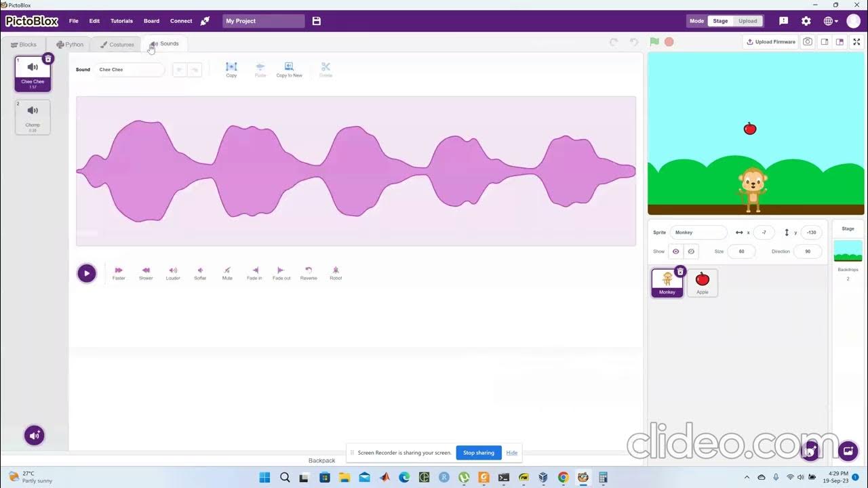The height and width of the screenshot is (488, 868).
Task: Select the Monkey sprite
Action: (667, 283)
